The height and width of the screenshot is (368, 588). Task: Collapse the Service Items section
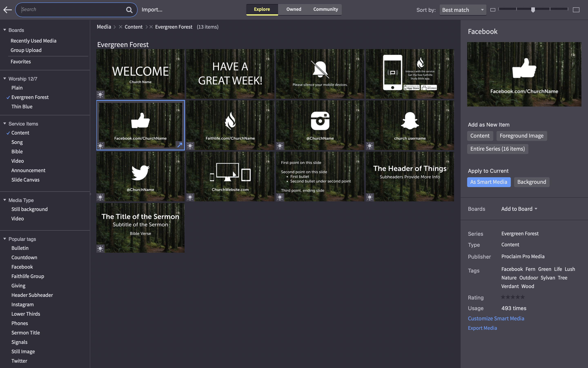(x=5, y=124)
